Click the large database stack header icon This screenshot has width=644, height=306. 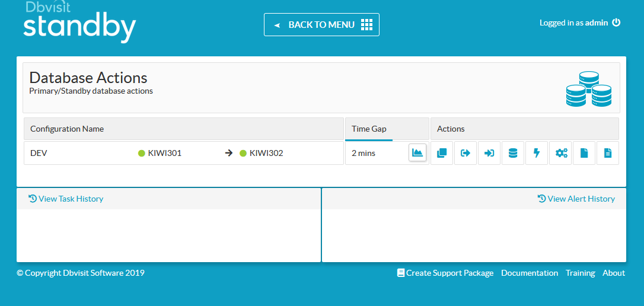[588, 89]
